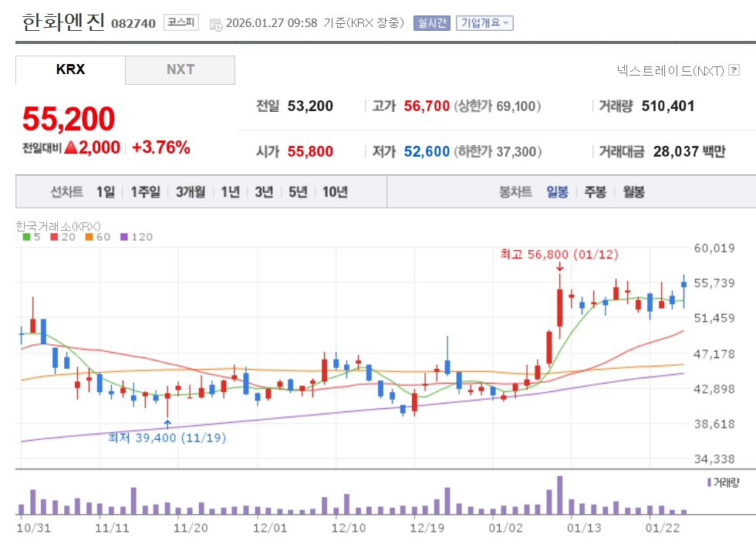Click the clock icon before the 2026.01.27 timestamp
This screenshot has width=756, height=551.
[216, 23]
